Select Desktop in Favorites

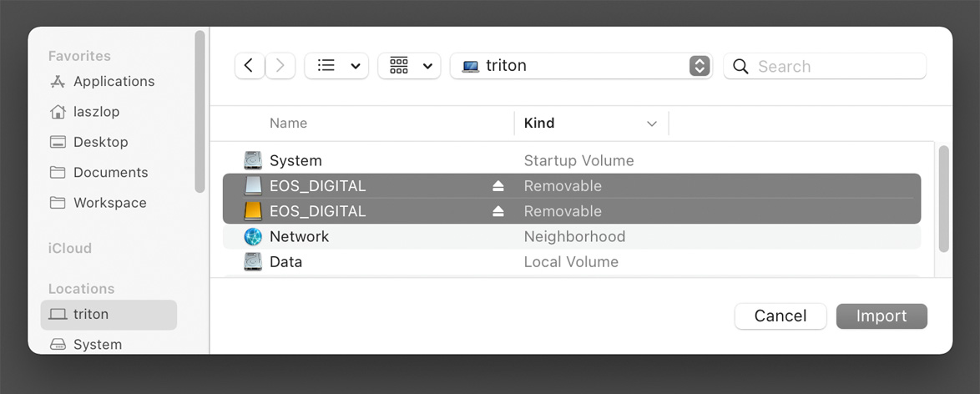[x=100, y=142]
